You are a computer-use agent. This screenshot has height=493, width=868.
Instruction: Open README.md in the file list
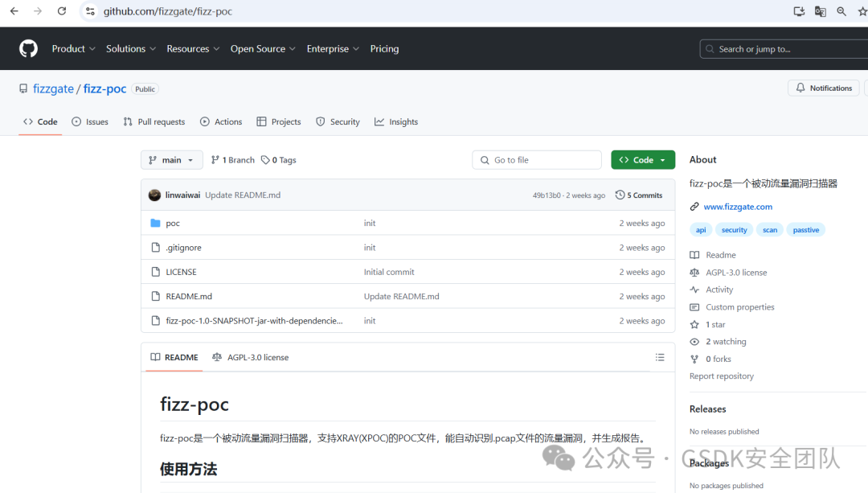click(x=189, y=296)
